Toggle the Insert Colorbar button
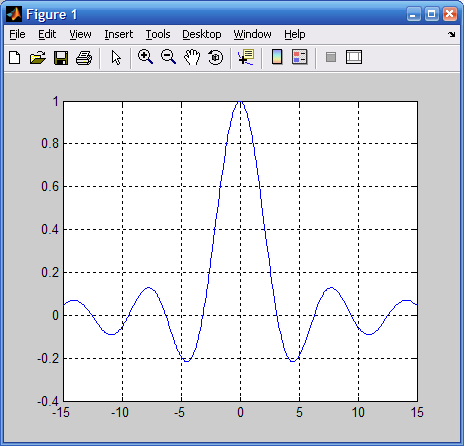This screenshot has height=446, width=464. click(x=277, y=57)
